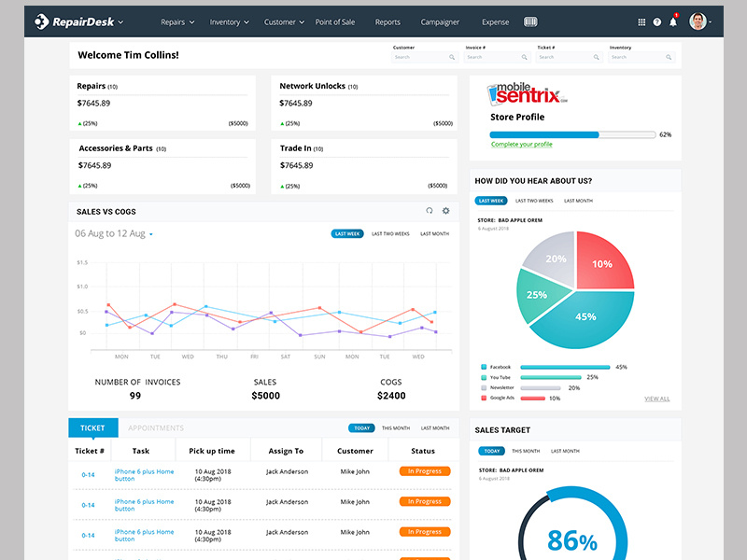747x560 pixels.
Task: Select This Month in Sales Target
Action: tap(526, 451)
